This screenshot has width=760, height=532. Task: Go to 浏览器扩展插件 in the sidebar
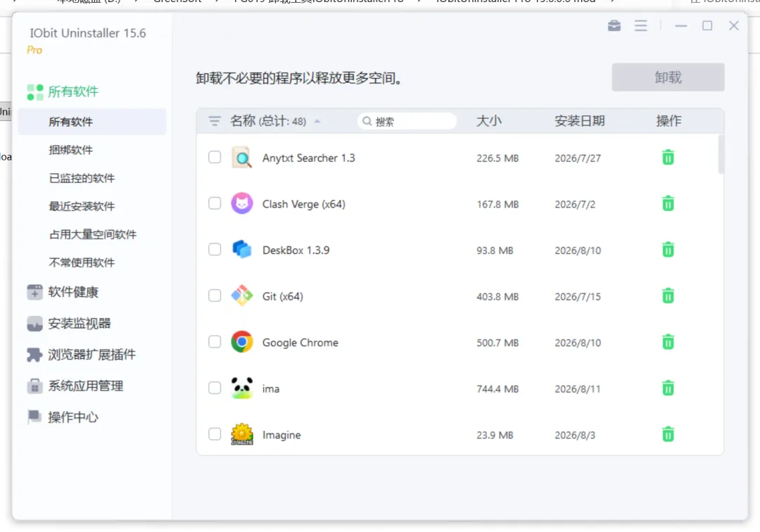click(x=82, y=355)
